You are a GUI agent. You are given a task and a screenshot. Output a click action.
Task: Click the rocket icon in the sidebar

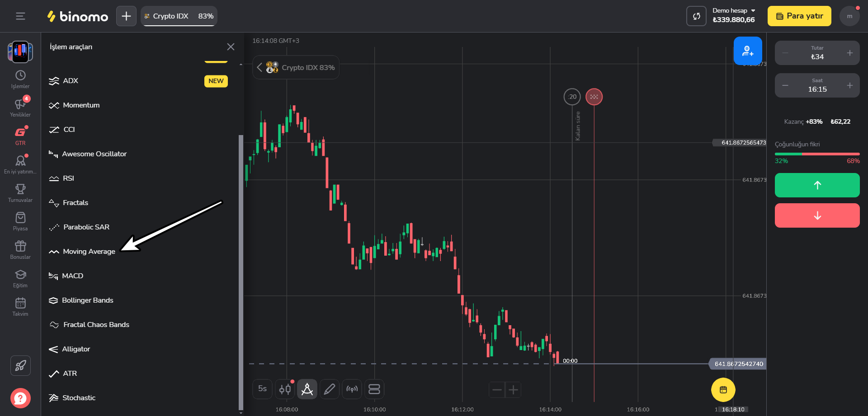[20, 365]
